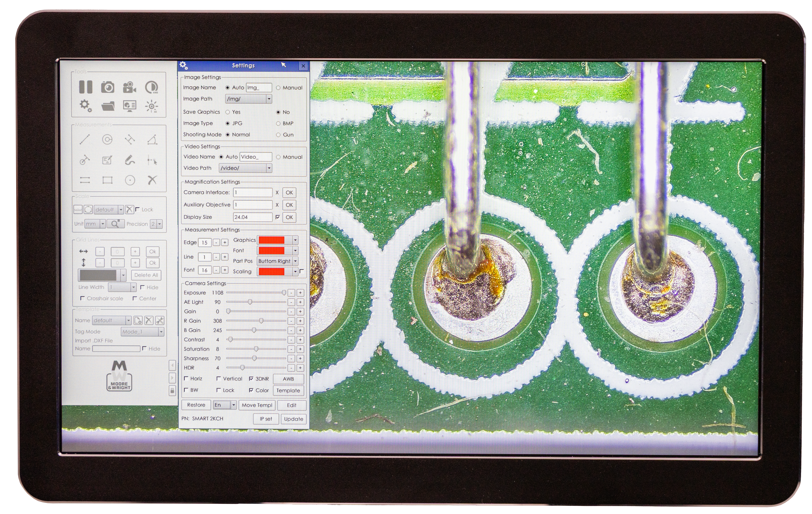Screen dimensions: 812x514
Task: Toggle the Vertical flip checkbox
Action: pos(219,378)
